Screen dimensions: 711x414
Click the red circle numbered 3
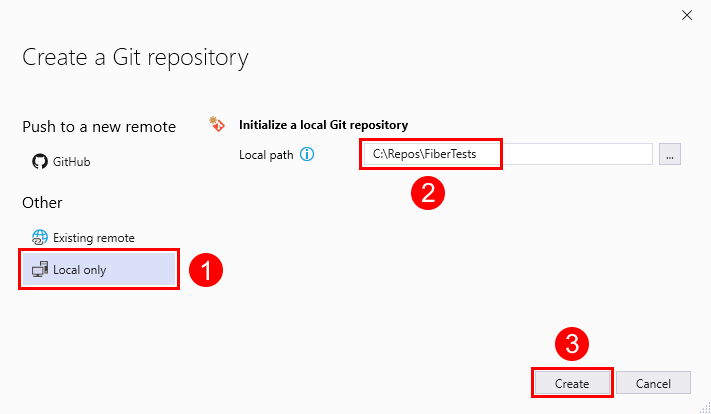click(x=572, y=346)
